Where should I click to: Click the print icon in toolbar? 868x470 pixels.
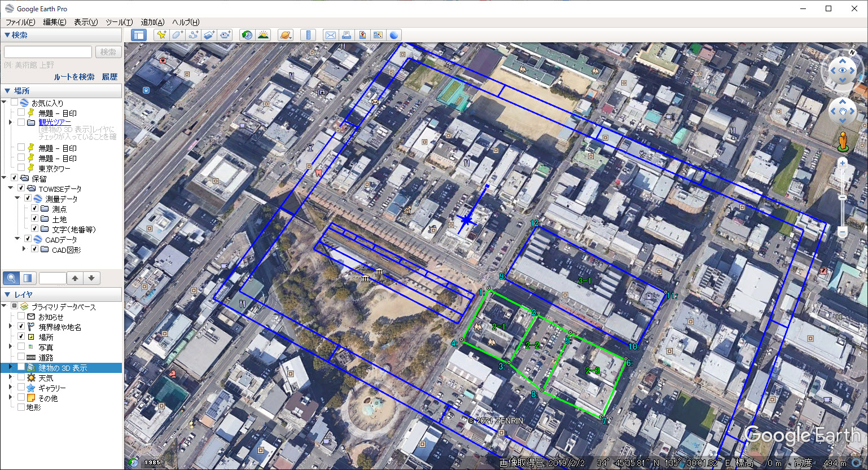tap(347, 35)
